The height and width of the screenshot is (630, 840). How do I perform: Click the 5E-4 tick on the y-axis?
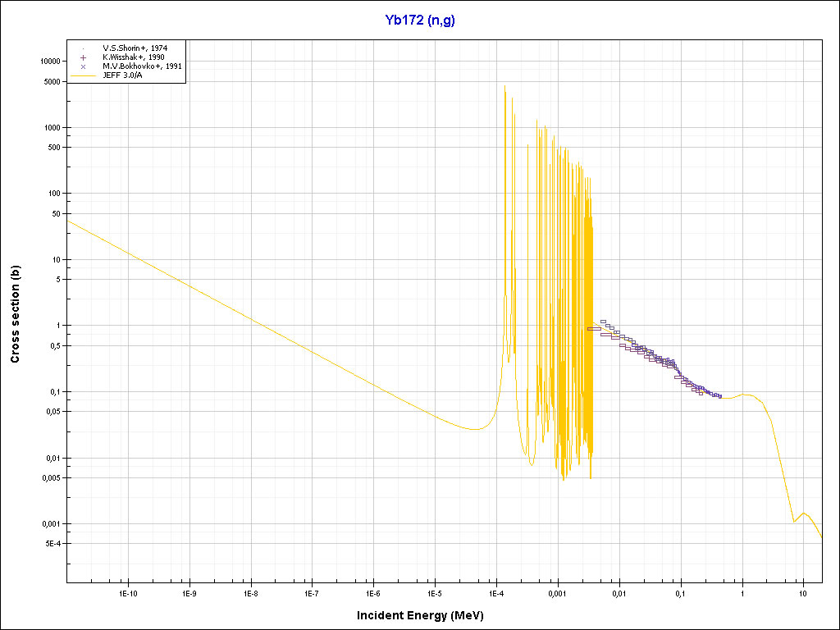point(52,544)
